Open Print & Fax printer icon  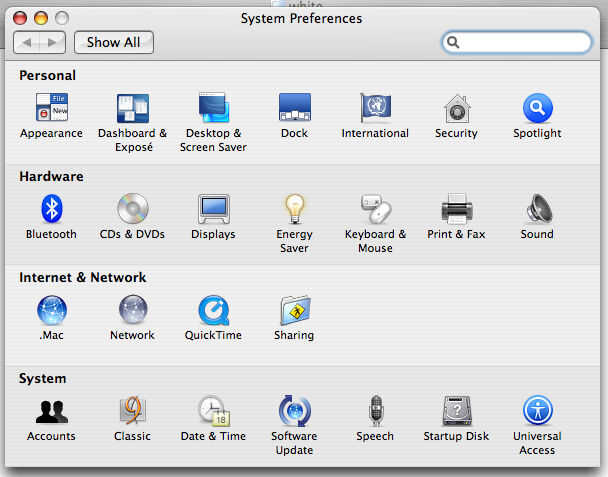tap(457, 209)
